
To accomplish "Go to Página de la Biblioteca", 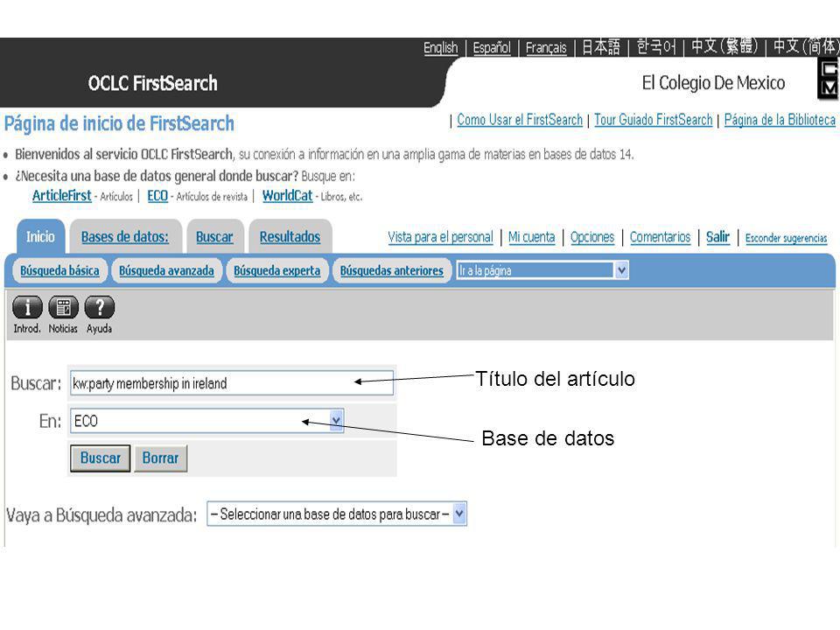I will pos(780,120).
